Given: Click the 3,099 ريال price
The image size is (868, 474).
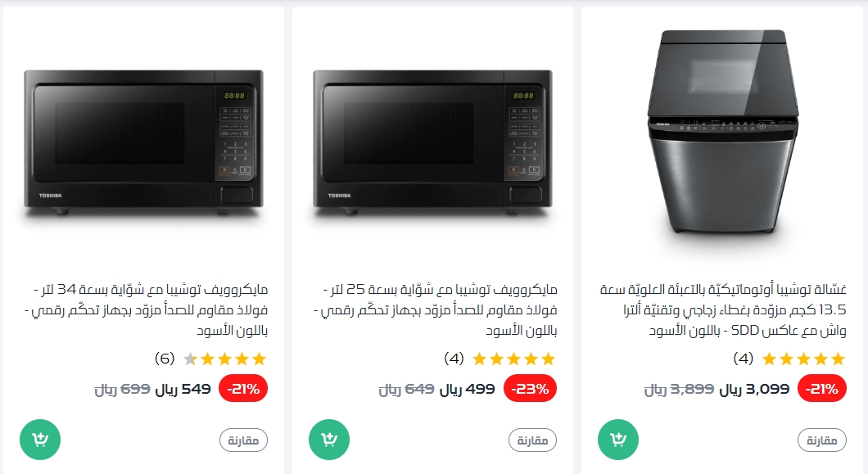Looking at the screenshot, I should 754,390.
